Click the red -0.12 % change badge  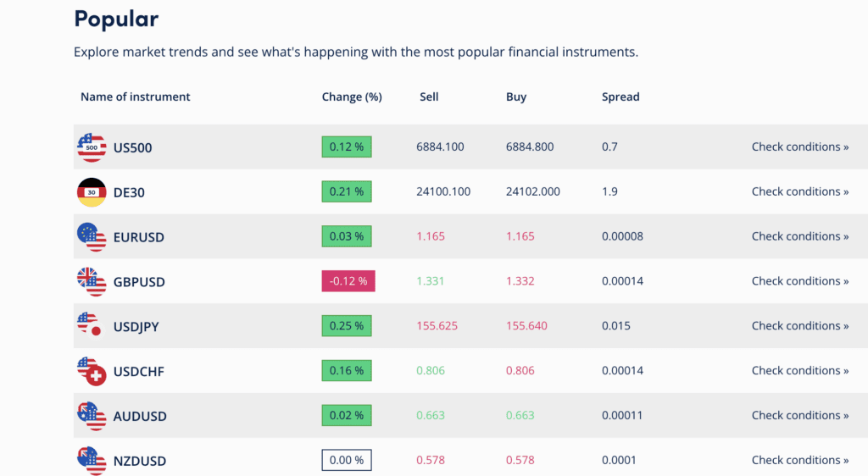click(348, 281)
